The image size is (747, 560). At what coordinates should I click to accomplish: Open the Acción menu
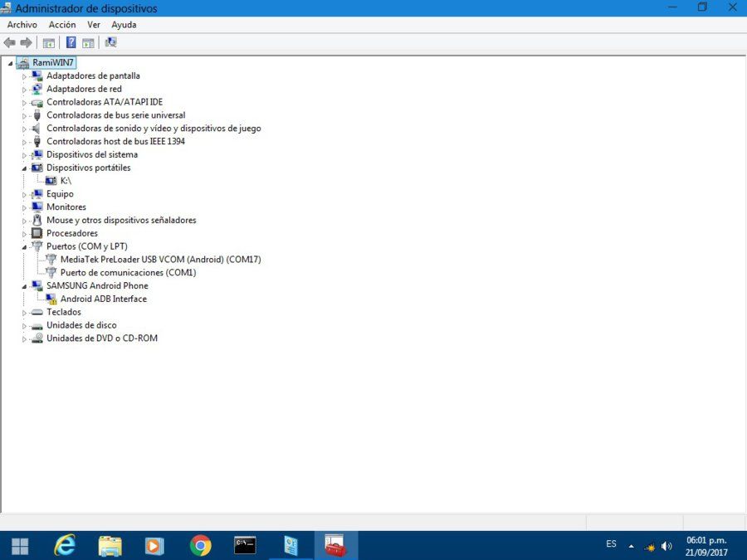[62, 25]
